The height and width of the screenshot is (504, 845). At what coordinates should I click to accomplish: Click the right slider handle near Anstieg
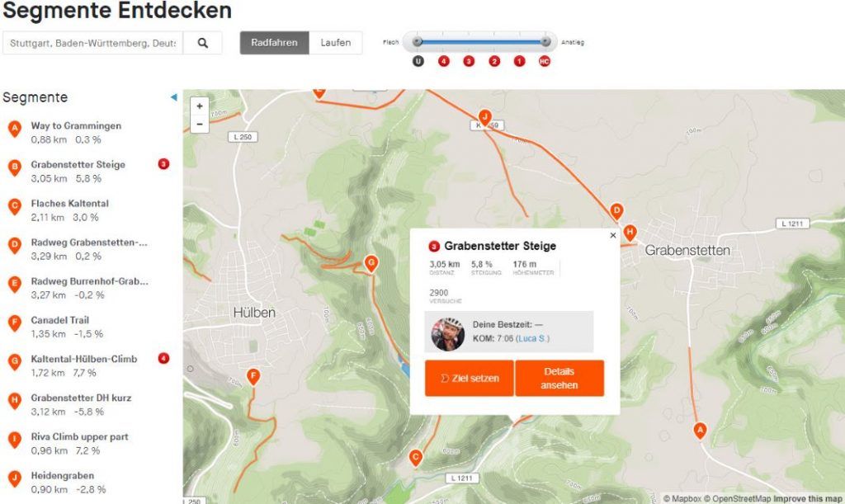pyautogui.click(x=545, y=41)
